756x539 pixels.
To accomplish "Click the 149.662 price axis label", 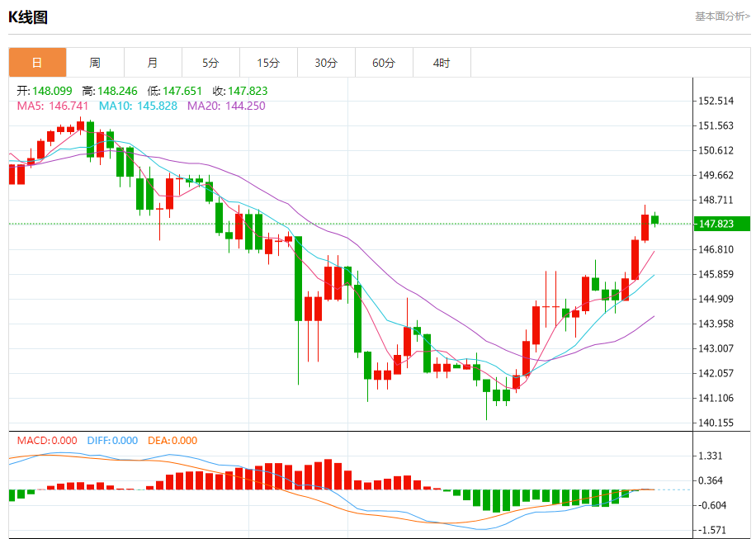I will [716, 175].
